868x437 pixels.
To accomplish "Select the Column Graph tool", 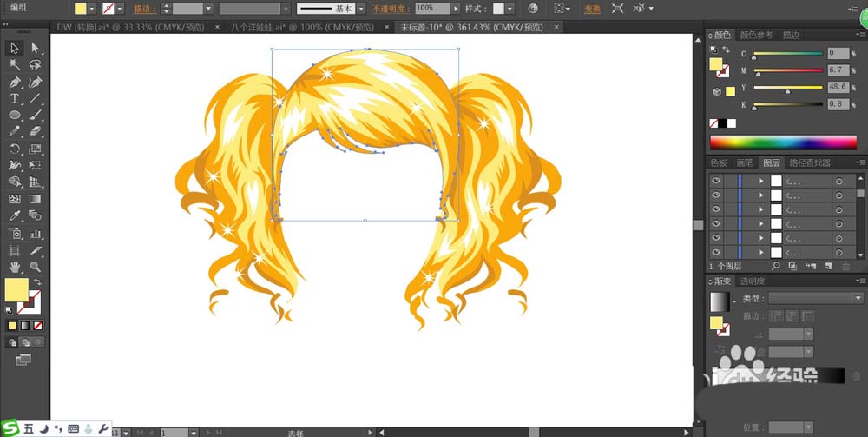I will 36,233.
